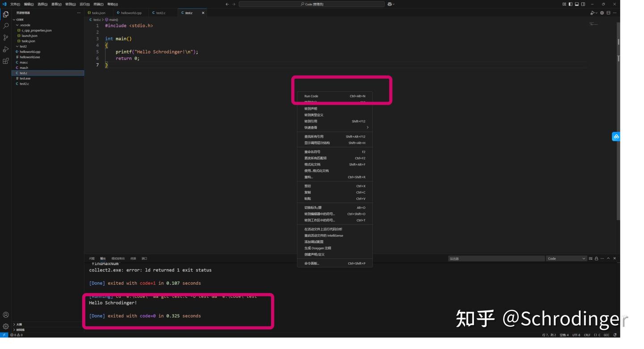Click CRLF line ending indicator
Image resolution: width=644 pixels, height=349 pixels.
587,335
